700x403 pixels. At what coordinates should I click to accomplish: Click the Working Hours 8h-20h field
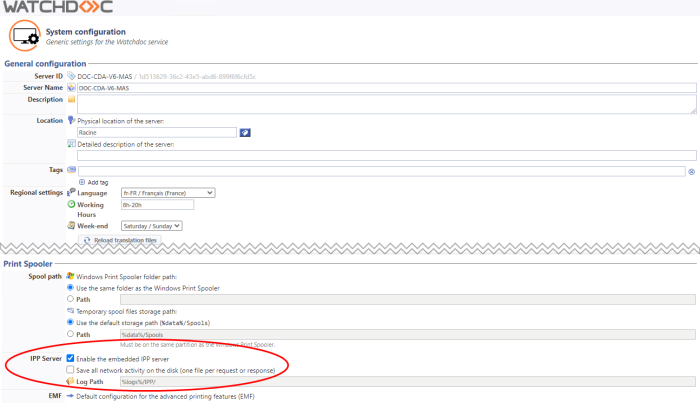click(155, 204)
